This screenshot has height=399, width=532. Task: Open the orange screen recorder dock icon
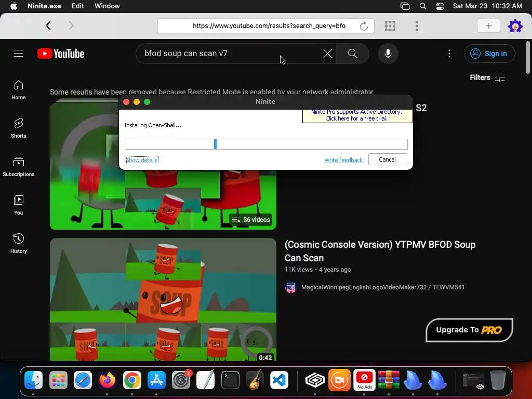[339, 380]
